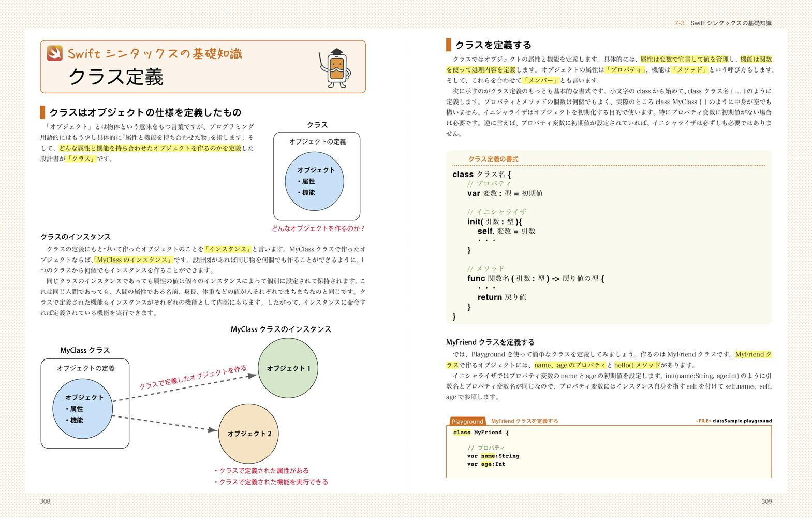812x518 pixels.
Task: Click comment // メソッド
Action: (485, 269)
